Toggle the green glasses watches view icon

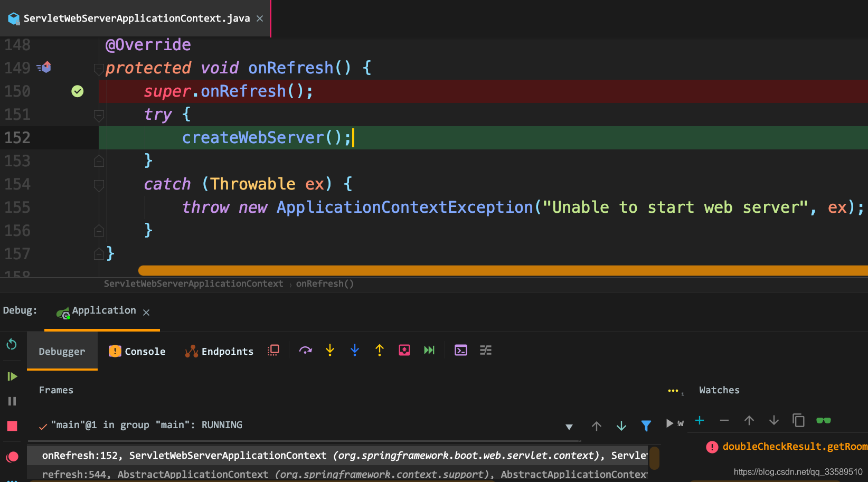click(x=823, y=421)
